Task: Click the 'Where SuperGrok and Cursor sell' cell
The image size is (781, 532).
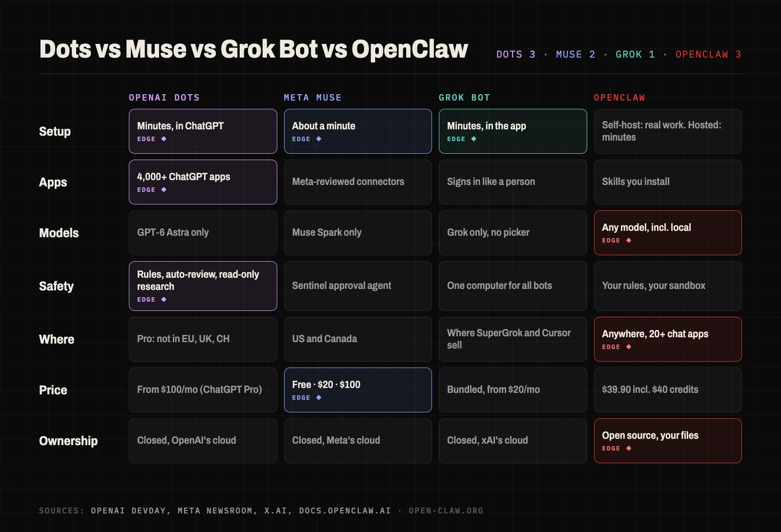Action: (513, 339)
